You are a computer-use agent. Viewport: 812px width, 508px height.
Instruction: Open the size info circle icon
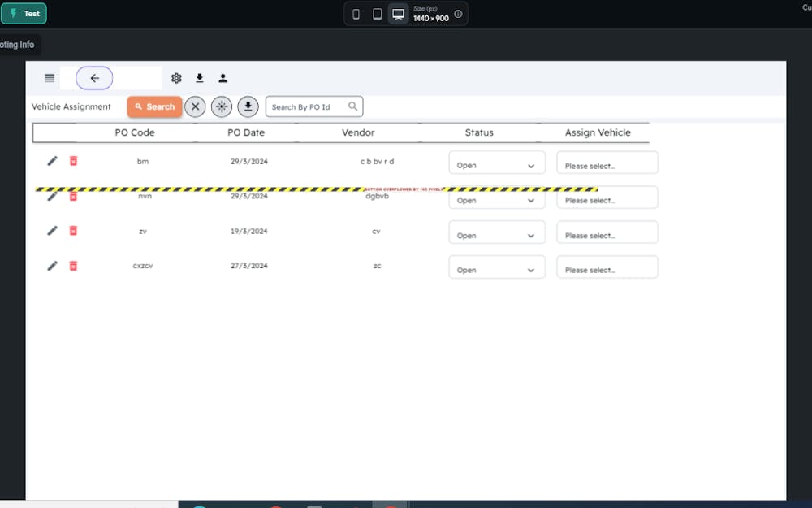coord(458,14)
